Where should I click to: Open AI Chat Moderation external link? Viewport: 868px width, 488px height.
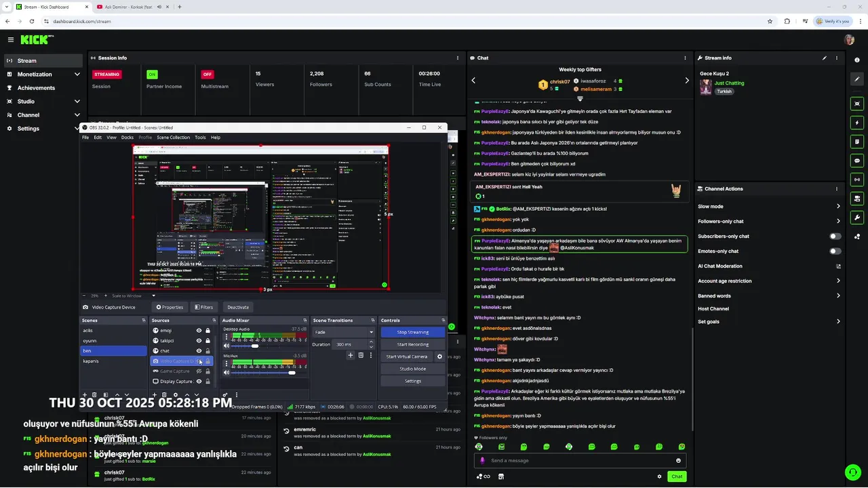pyautogui.click(x=838, y=266)
